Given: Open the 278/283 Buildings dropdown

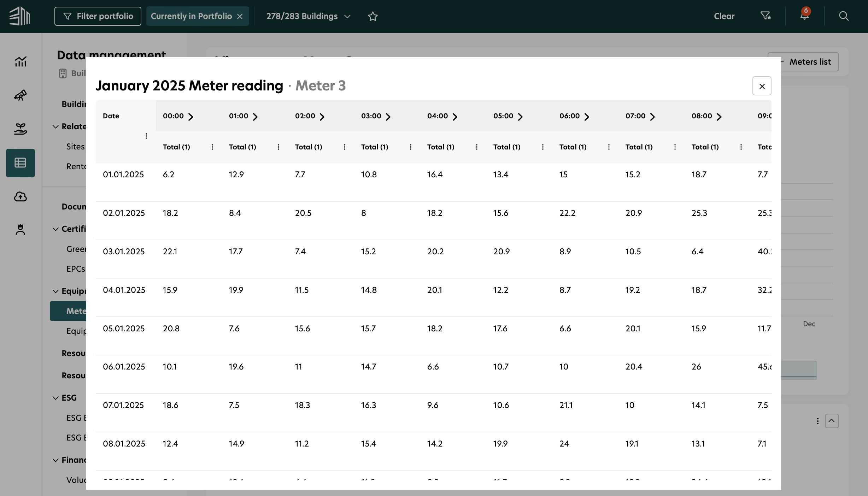Looking at the screenshot, I should coord(308,16).
